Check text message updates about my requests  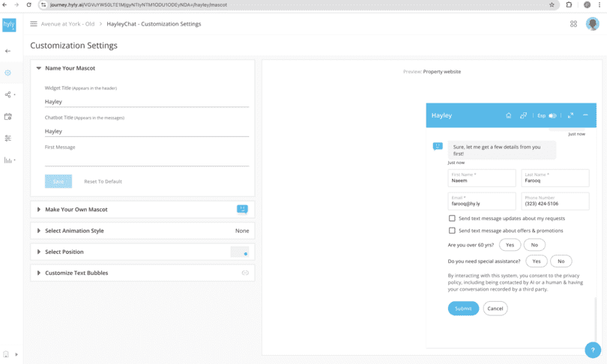point(452,219)
